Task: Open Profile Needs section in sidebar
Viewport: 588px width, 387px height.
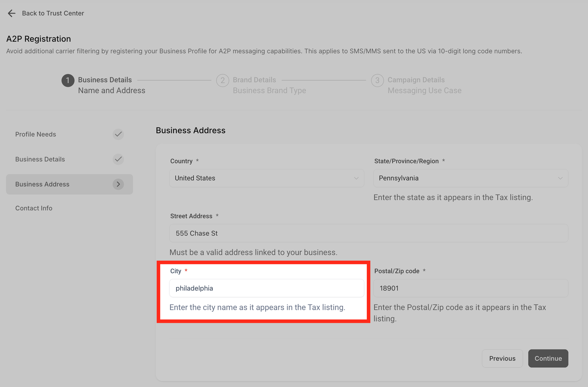Action: (x=36, y=134)
